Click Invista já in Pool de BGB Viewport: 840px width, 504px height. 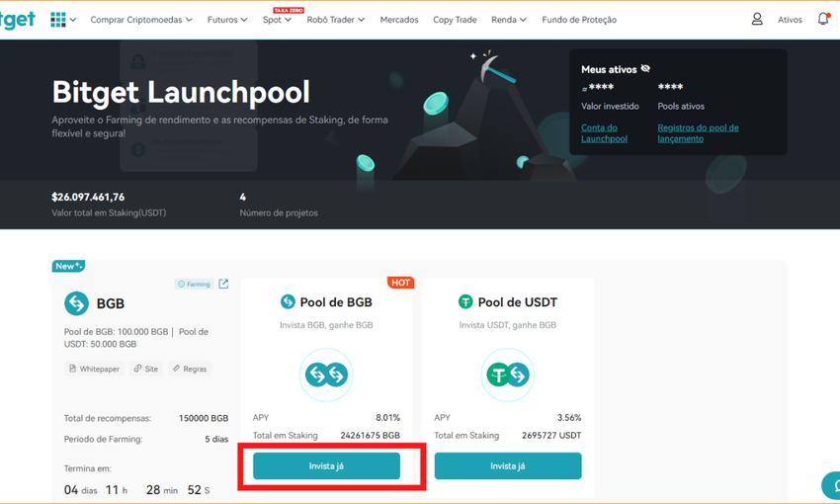point(326,466)
